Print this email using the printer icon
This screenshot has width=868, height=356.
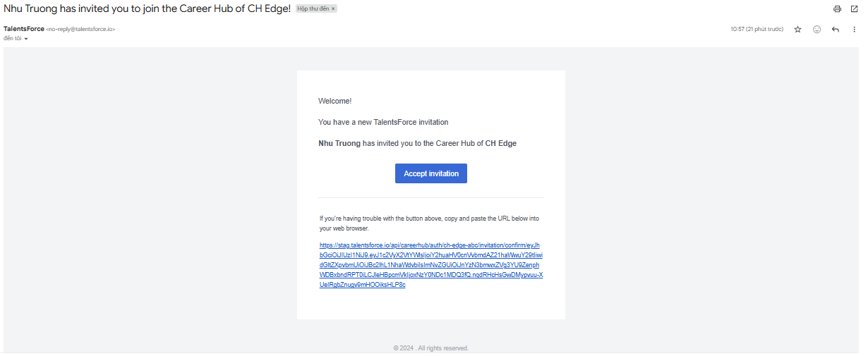pyautogui.click(x=837, y=9)
